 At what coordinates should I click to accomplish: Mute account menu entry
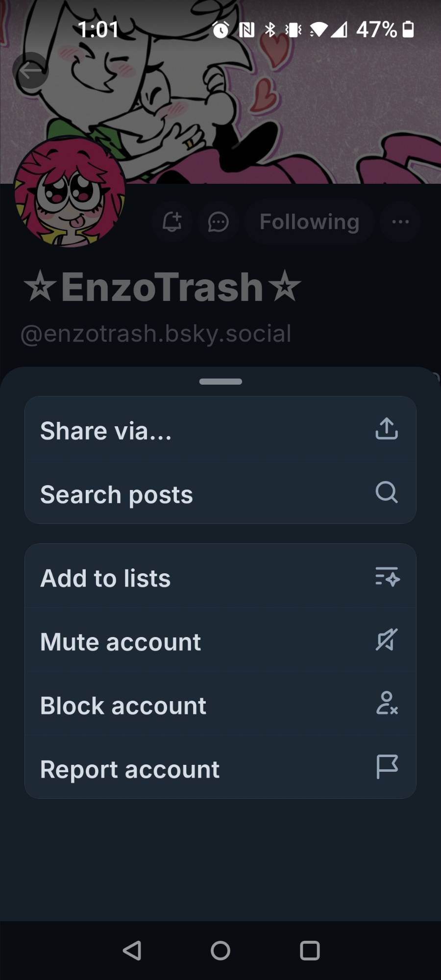point(121,642)
